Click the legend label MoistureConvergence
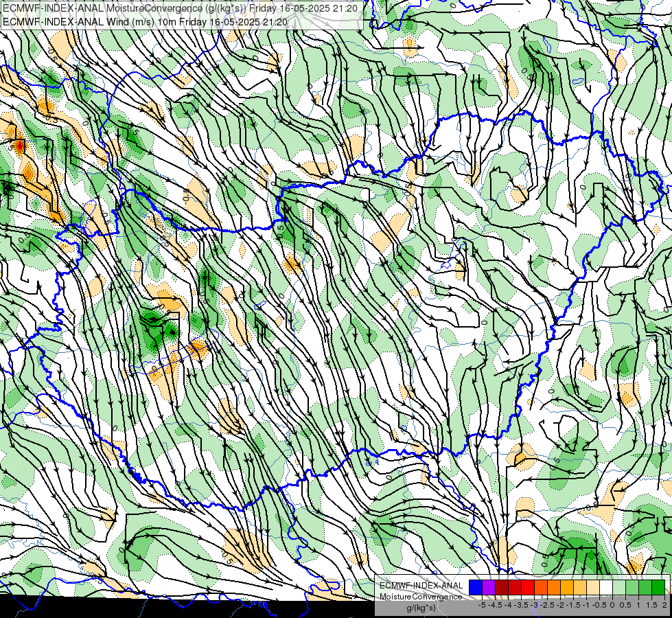The width and height of the screenshot is (672, 618). pos(421,597)
